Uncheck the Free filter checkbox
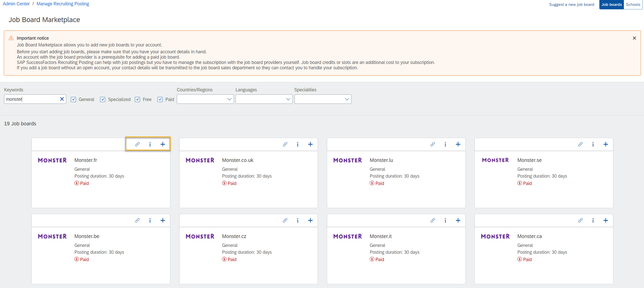This screenshot has height=288, width=644. (137, 99)
